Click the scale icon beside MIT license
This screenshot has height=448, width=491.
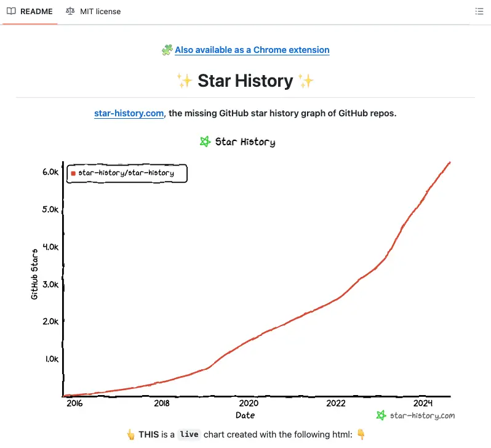[71, 12]
